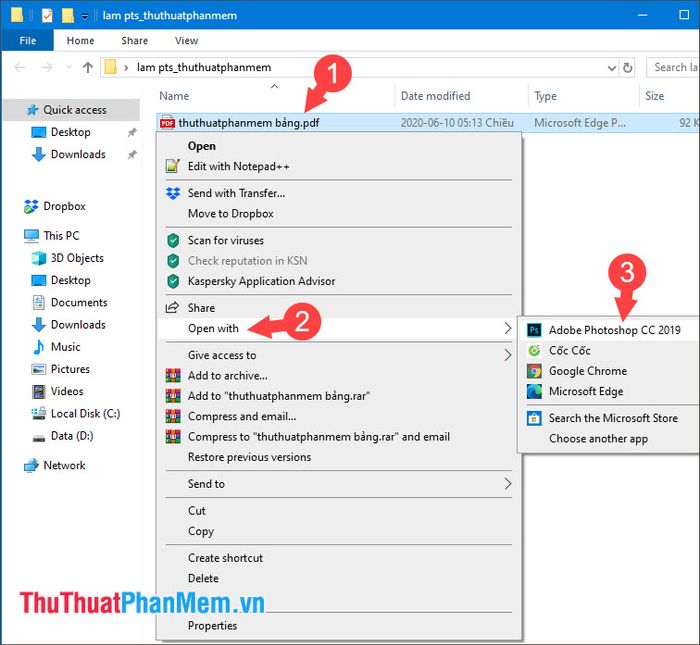
Task: Select Edit with Notepad++
Action: [239, 166]
